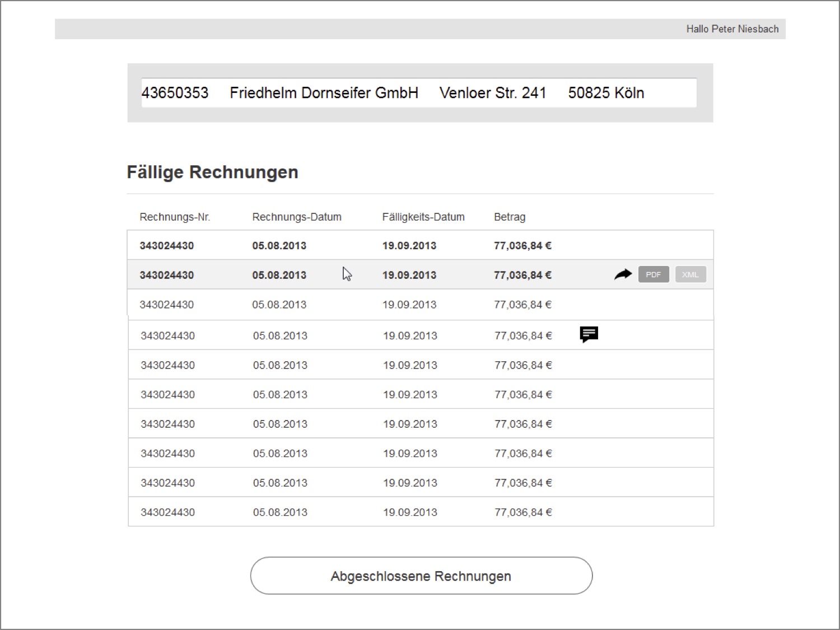Download the invoice as PDF
840x630 pixels.
point(654,274)
